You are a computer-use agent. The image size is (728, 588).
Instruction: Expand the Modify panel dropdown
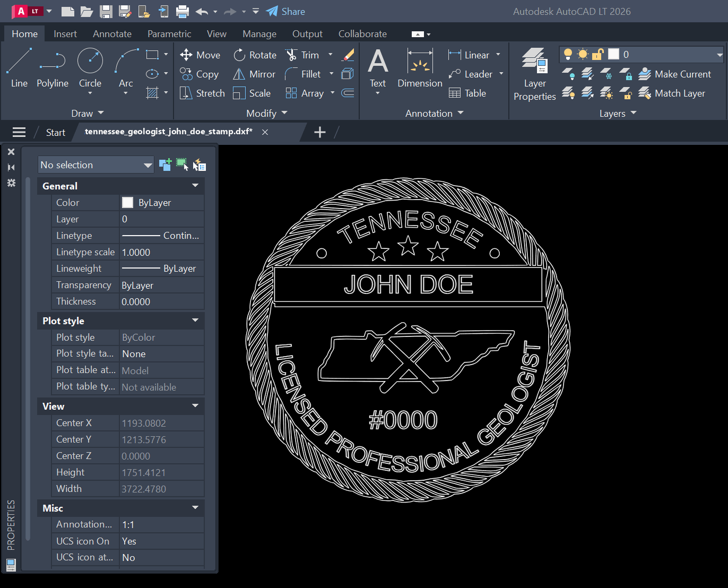(267, 113)
